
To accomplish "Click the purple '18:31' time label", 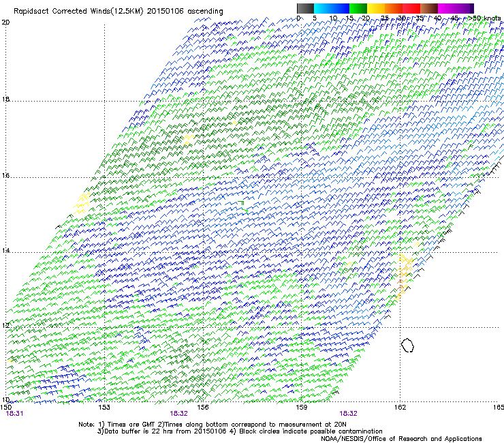I will click(x=14, y=414).
